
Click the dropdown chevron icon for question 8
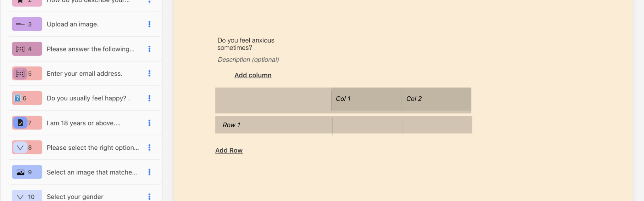pyautogui.click(x=20, y=147)
